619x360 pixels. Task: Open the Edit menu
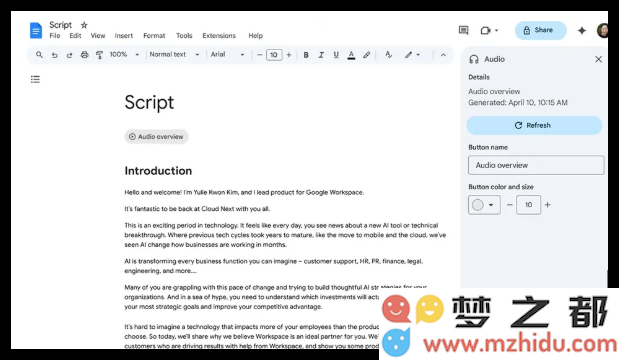pyautogui.click(x=75, y=36)
